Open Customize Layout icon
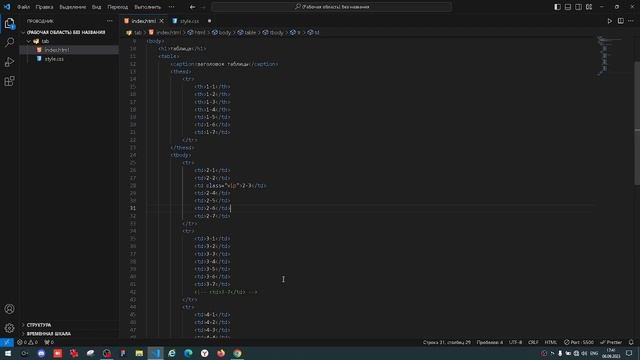 [589, 7]
